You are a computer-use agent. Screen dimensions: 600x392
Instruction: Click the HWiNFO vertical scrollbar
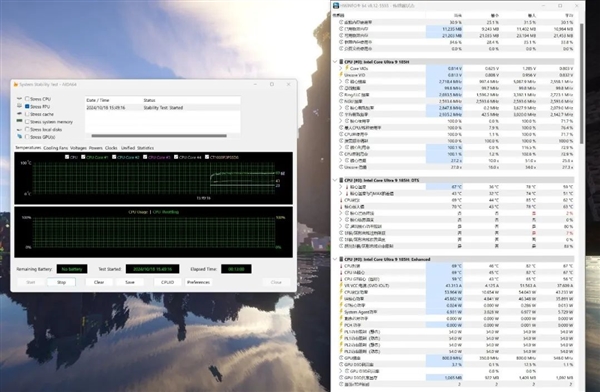click(582, 84)
